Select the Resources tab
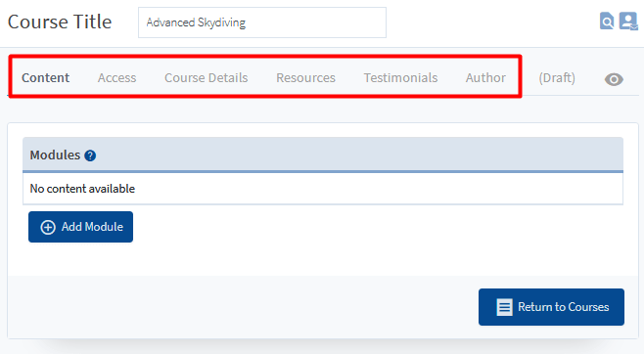This screenshot has width=644, height=354. click(x=306, y=77)
